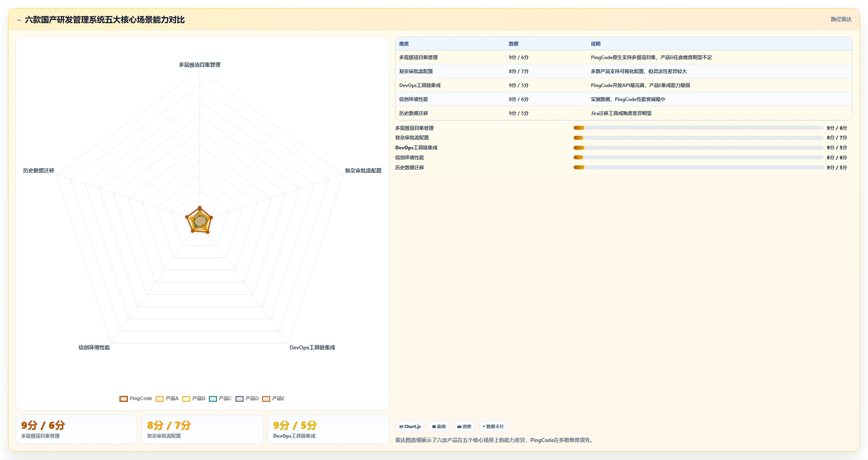868x460 pixels.
Task: Click the small icon left of the page title
Action: click(19, 20)
